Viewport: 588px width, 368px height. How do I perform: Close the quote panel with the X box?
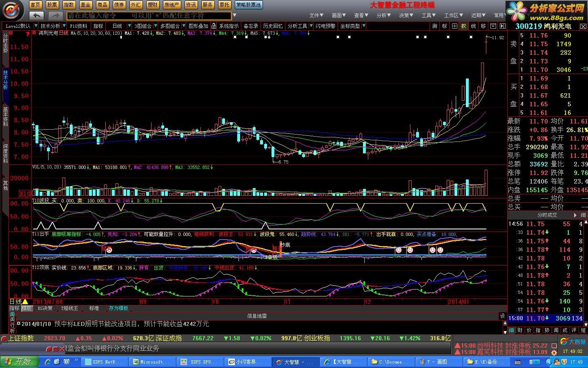point(584,26)
